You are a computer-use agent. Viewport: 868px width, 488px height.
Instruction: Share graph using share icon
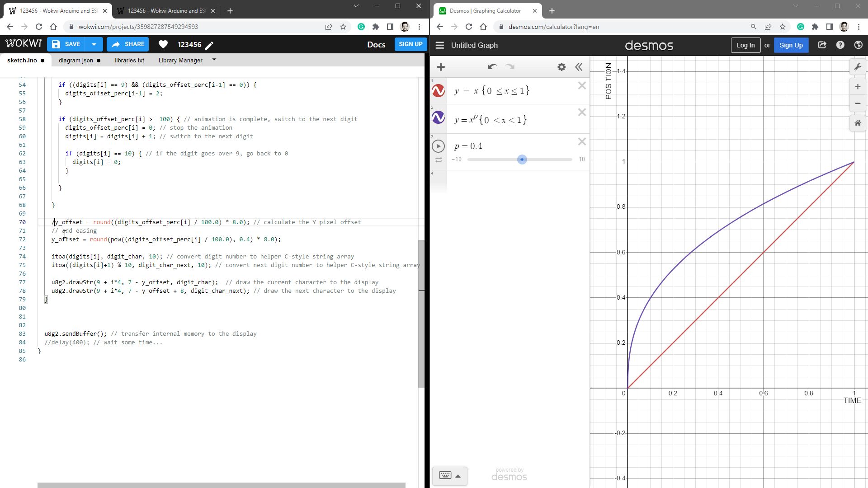coord(822,45)
